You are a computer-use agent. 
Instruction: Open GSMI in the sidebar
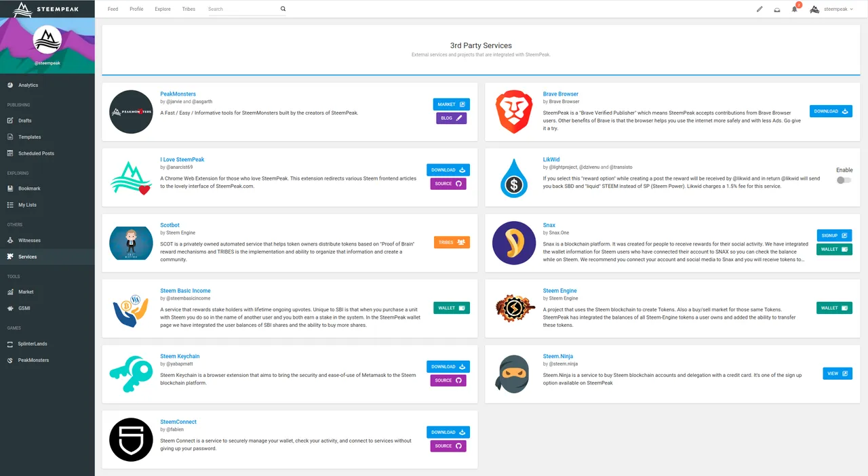coord(47,309)
